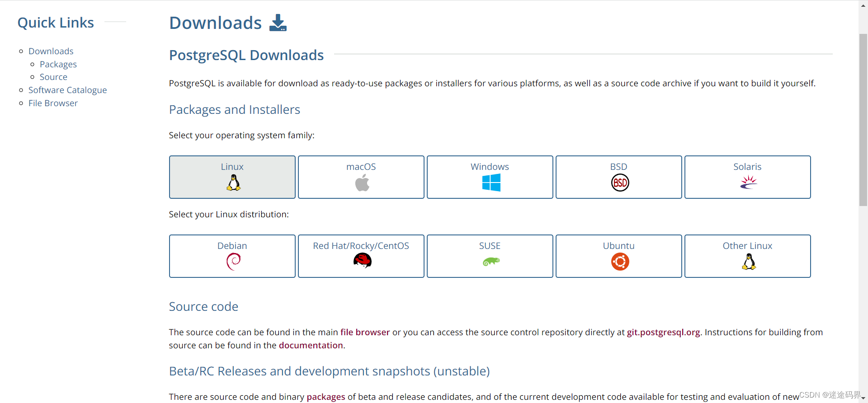
Task: Open Software Catalogue quick link
Action: [x=67, y=90]
